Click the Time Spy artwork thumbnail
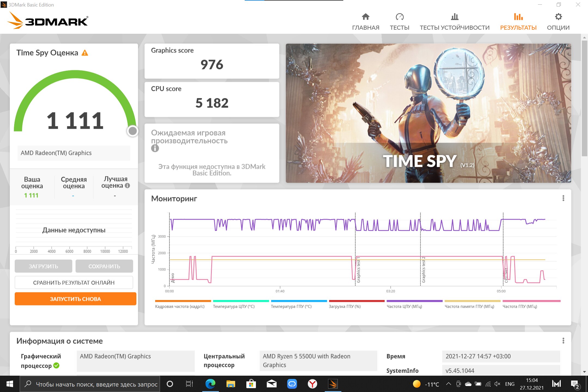 (428, 113)
